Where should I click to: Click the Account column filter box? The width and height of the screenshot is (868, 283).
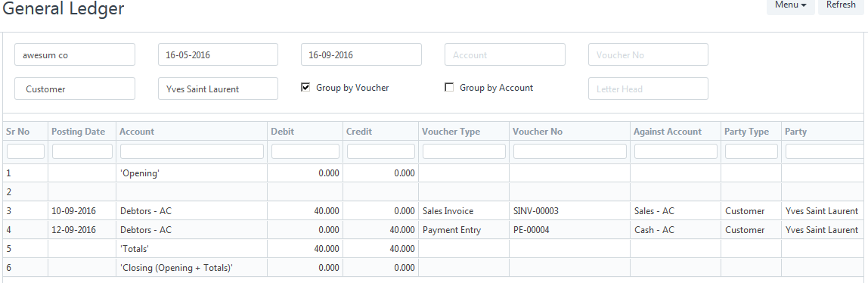click(x=192, y=151)
